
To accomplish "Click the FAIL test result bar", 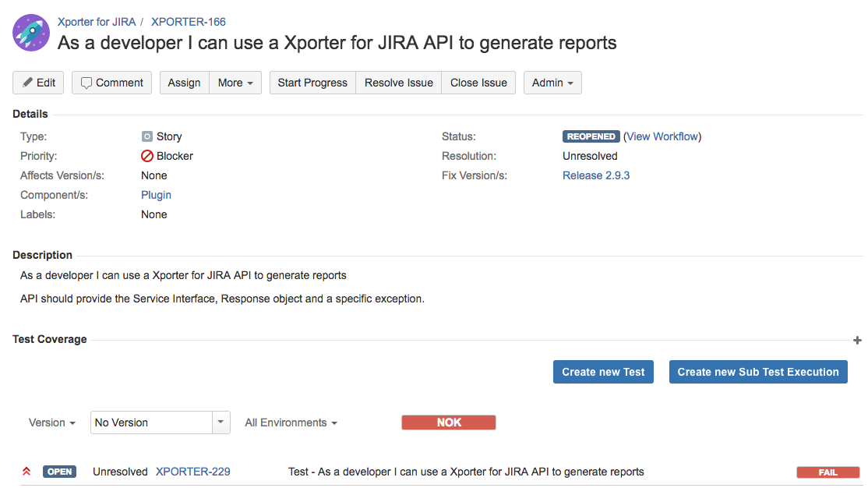I will tap(827, 472).
